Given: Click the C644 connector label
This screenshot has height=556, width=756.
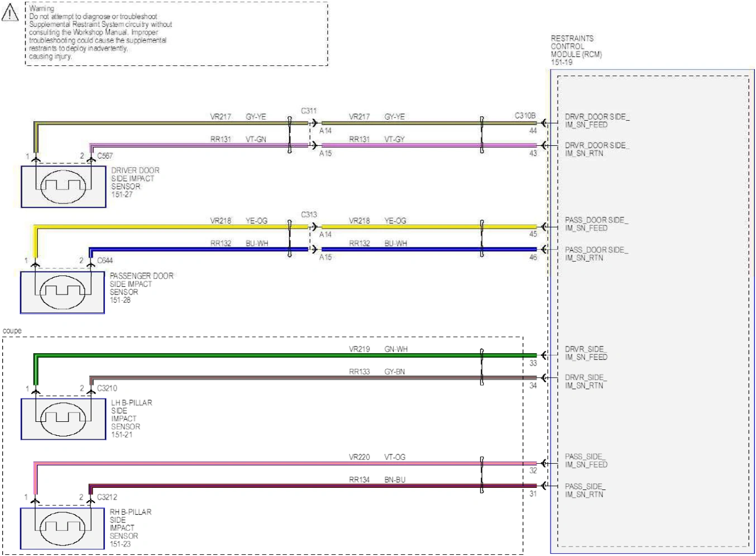Looking at the screenshot, I should pos(105,260).
